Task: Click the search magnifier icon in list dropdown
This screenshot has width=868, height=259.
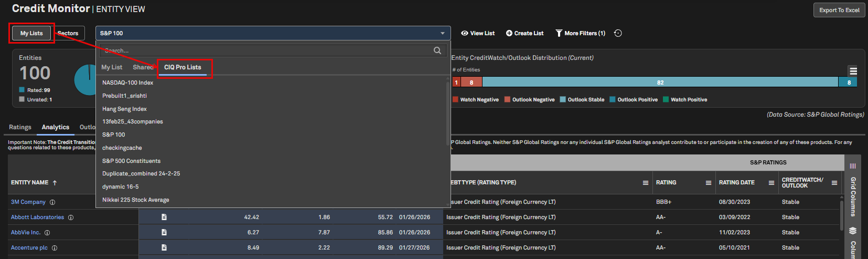Action: tap(437, 50)
